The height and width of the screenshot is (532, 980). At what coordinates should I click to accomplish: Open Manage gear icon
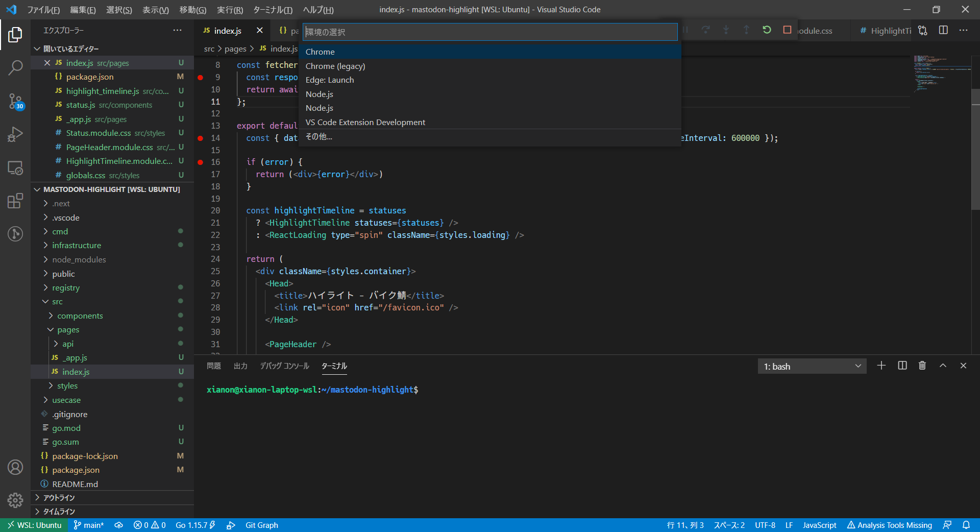pyautogui.click(x=15, y=500)
